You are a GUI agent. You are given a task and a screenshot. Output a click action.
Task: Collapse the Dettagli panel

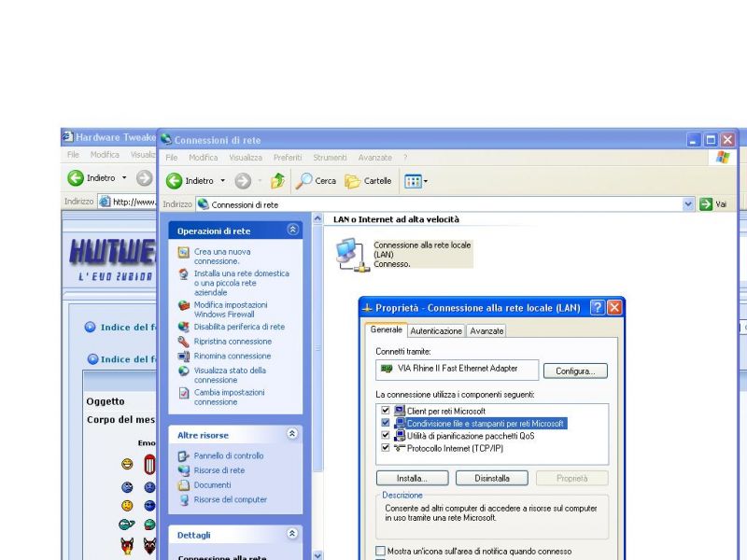point(292,534)
